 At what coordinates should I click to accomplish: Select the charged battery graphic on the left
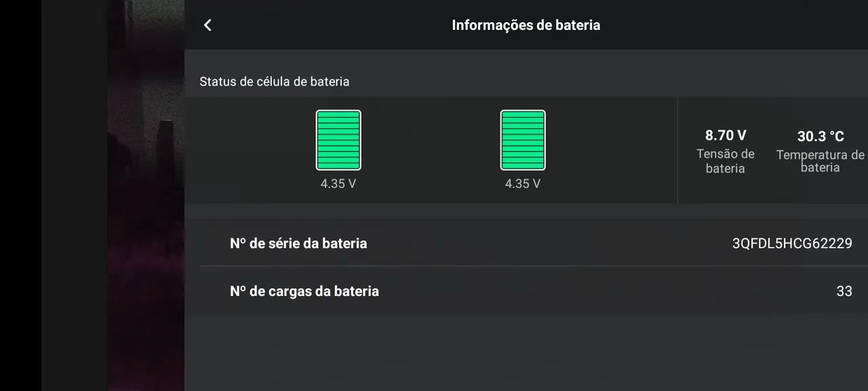pyautogui.click(x=338, y=140)
